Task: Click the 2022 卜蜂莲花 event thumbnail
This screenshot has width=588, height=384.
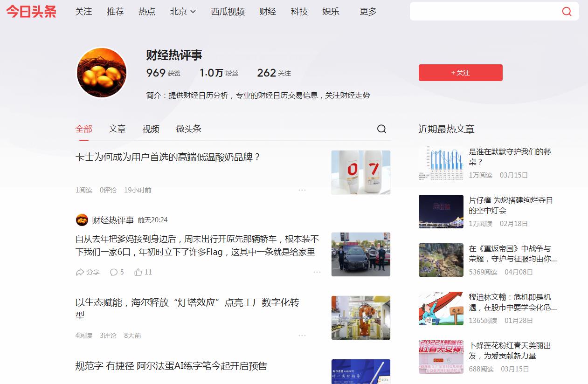Action: [441, 357]
